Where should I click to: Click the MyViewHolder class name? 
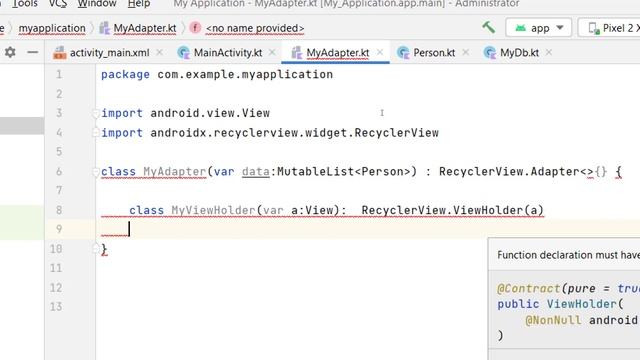[x=213, y=210]
